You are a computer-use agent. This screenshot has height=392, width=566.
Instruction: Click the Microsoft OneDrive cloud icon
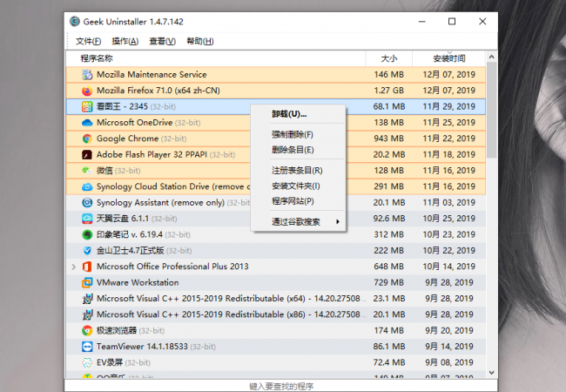87,123
